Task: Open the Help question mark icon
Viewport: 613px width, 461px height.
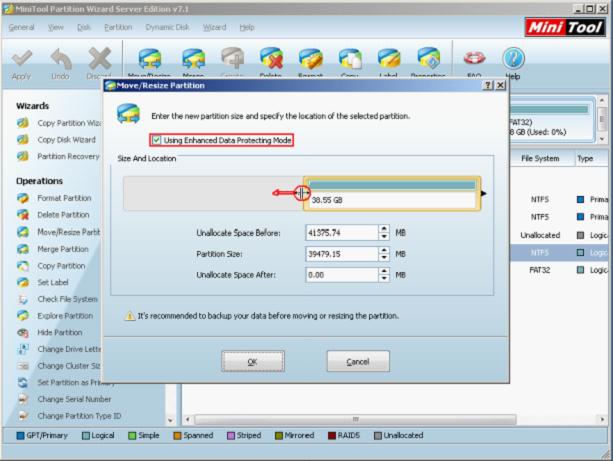Action: (513, 59)
